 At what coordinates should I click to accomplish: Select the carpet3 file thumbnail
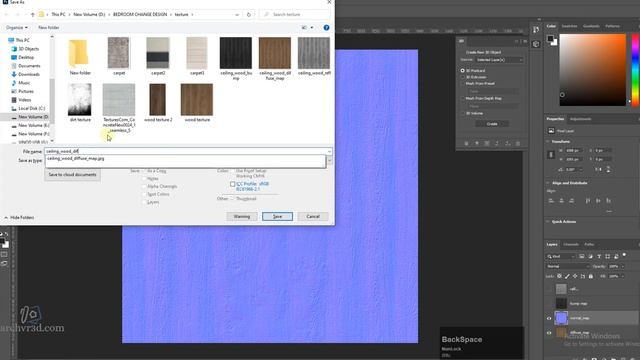pos(197,56)
